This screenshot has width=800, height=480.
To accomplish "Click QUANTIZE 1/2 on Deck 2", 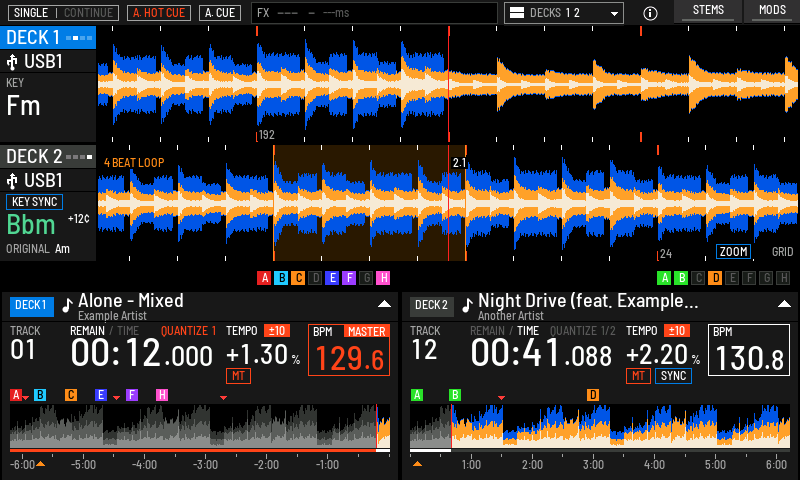I will [x=583, y=331].
